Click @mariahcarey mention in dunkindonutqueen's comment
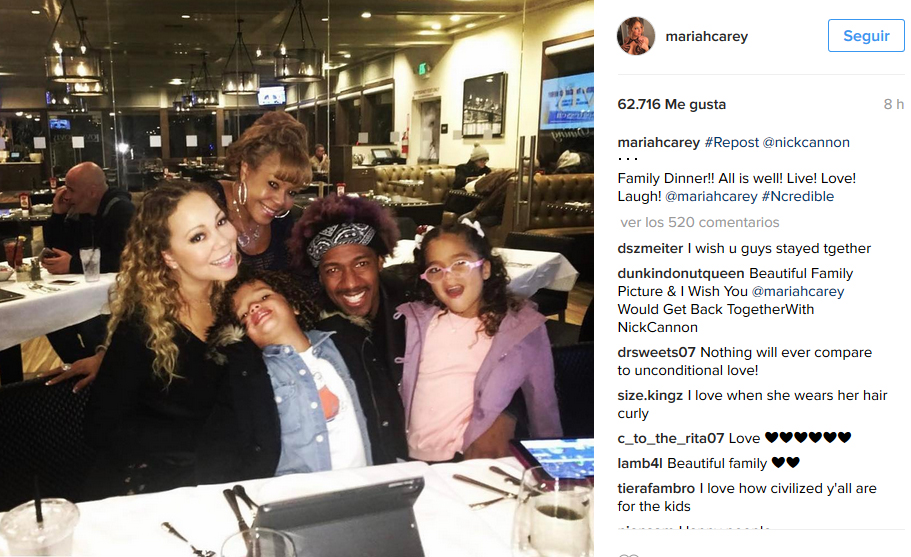 tap(798, 292)
